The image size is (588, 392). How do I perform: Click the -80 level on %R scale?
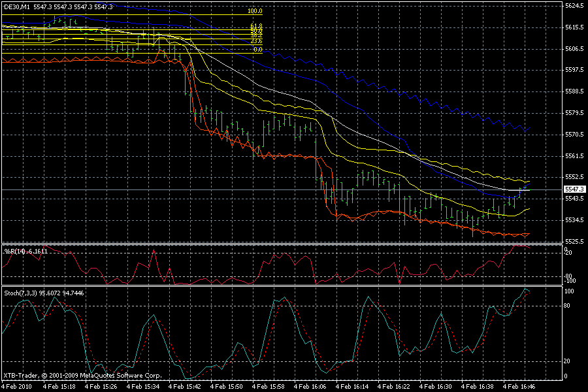point(568,276)
